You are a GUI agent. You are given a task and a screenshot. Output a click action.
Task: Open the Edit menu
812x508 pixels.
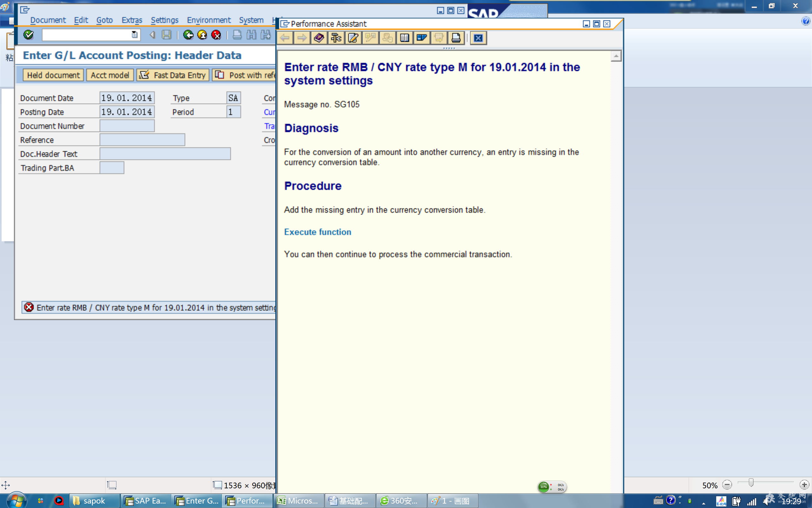[81, 20]
